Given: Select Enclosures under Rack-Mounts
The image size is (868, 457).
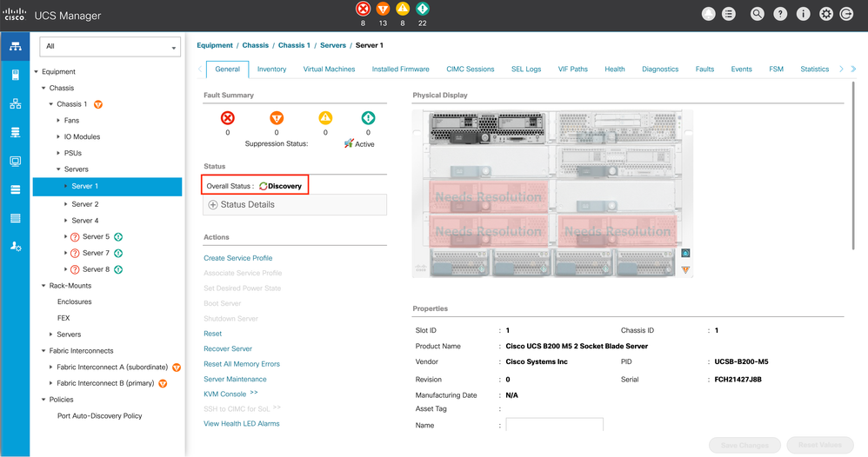Looking at the screenshot, I should pos(74,301).
